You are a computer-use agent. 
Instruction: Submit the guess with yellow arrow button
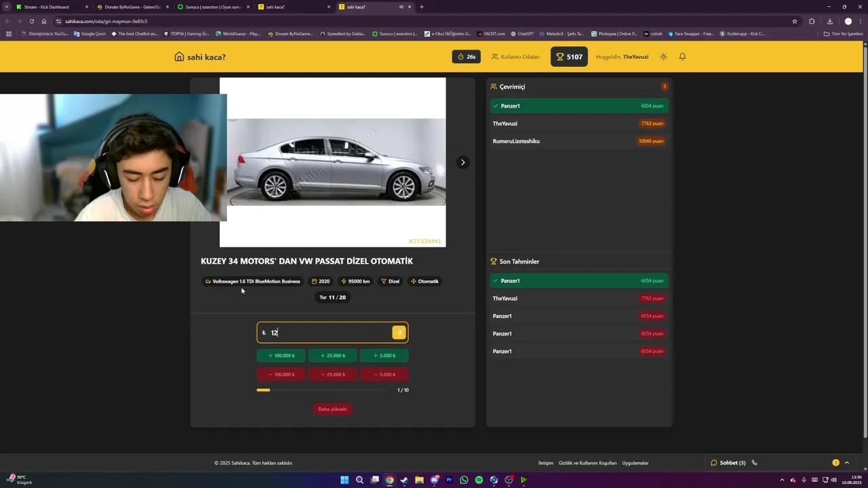coord(399,332)
